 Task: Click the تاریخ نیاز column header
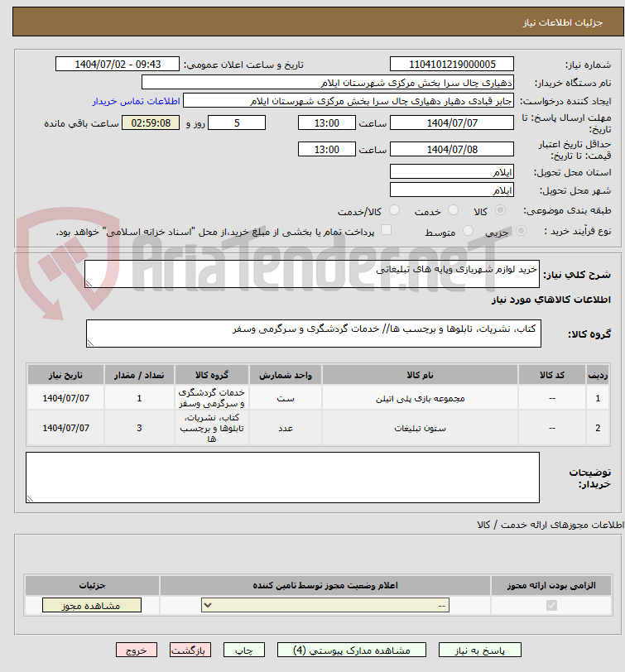[x=65, y=375]
